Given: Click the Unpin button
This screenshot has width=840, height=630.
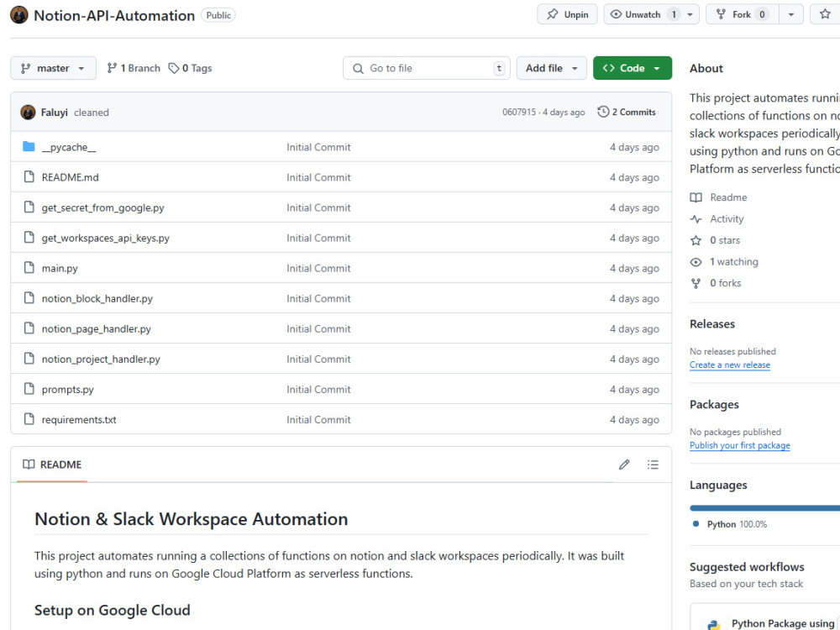Looking at the screenshot, I should [567, 14].
